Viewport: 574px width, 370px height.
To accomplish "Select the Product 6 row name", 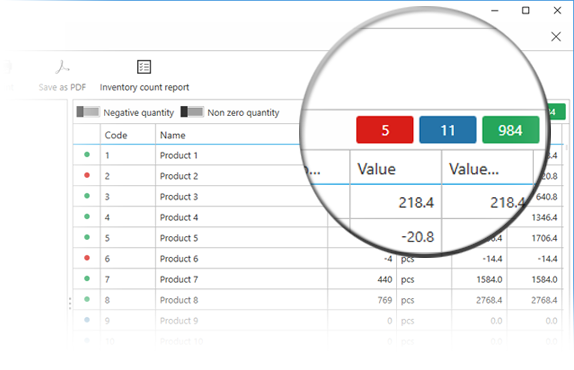I will pos(179,259).
